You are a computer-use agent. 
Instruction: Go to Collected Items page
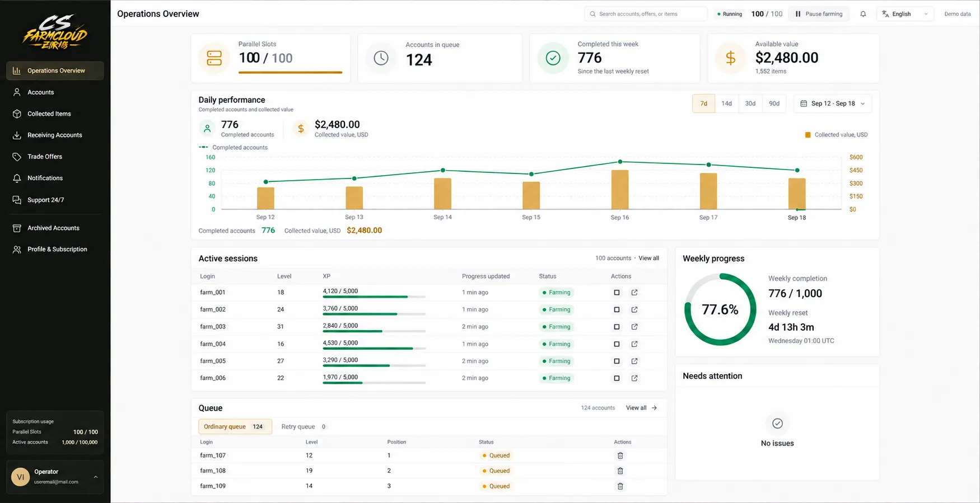[55, 114]
